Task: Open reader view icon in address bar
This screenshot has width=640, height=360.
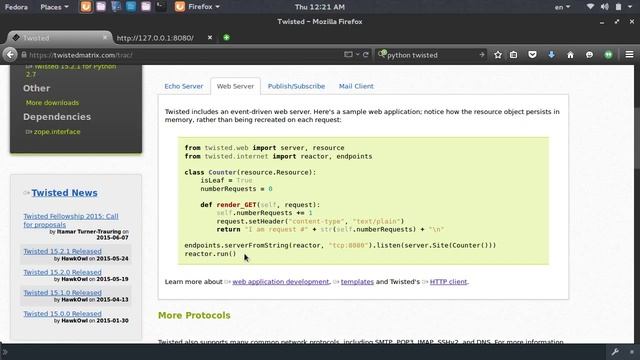Action: (348, 54)
